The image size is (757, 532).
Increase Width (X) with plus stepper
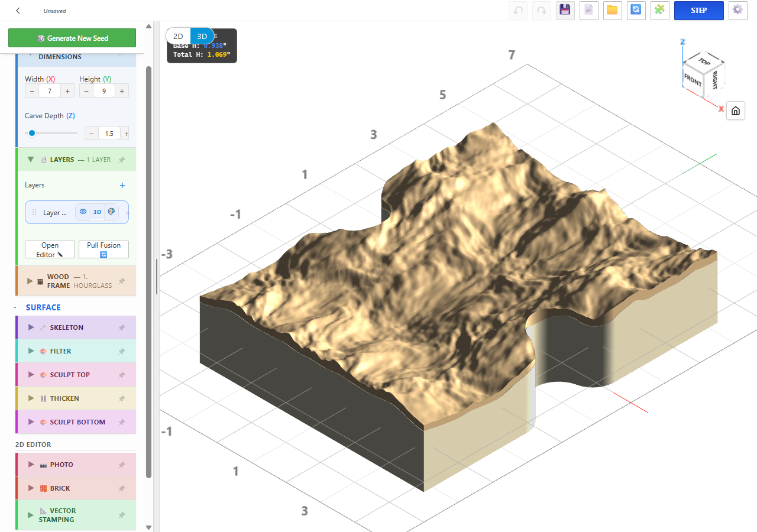67,91
